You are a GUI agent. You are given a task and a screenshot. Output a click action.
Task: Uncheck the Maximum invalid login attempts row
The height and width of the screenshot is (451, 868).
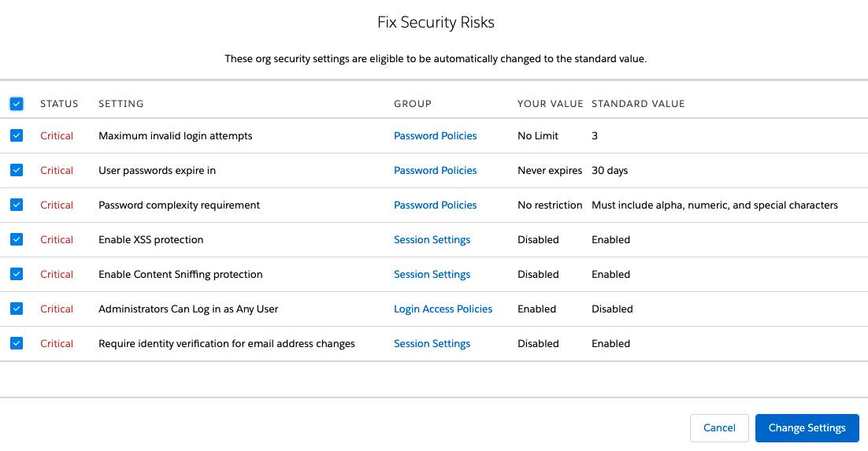pos(17,135)
